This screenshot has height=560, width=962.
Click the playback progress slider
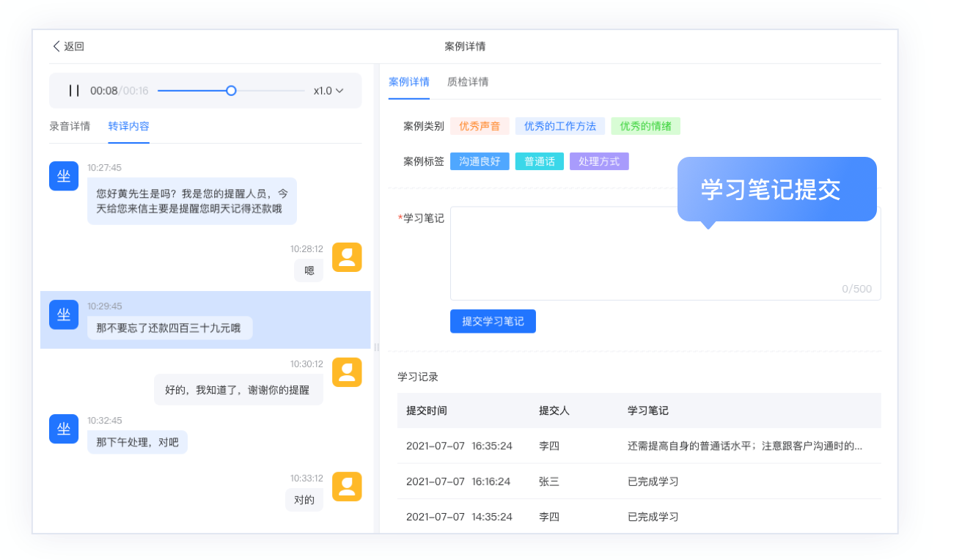click(x=231, y=90)
